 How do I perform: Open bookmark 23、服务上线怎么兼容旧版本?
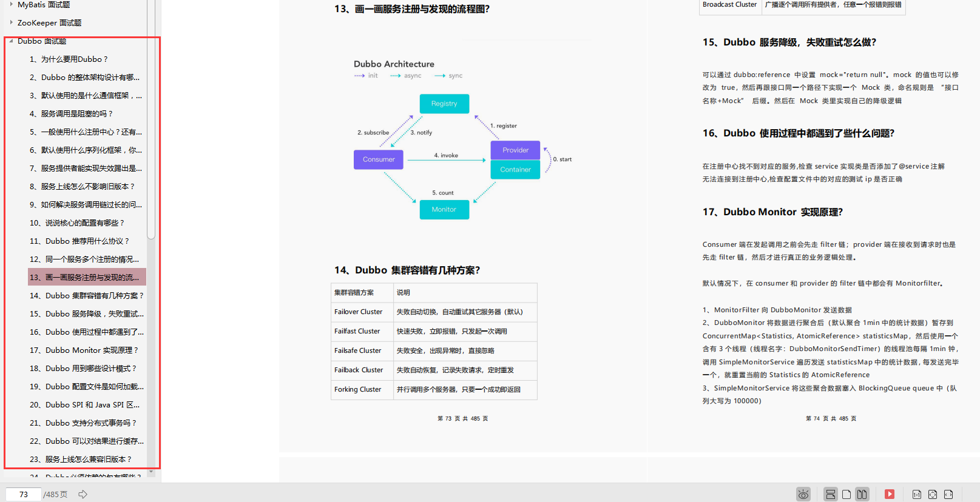(x=81, y=459)
